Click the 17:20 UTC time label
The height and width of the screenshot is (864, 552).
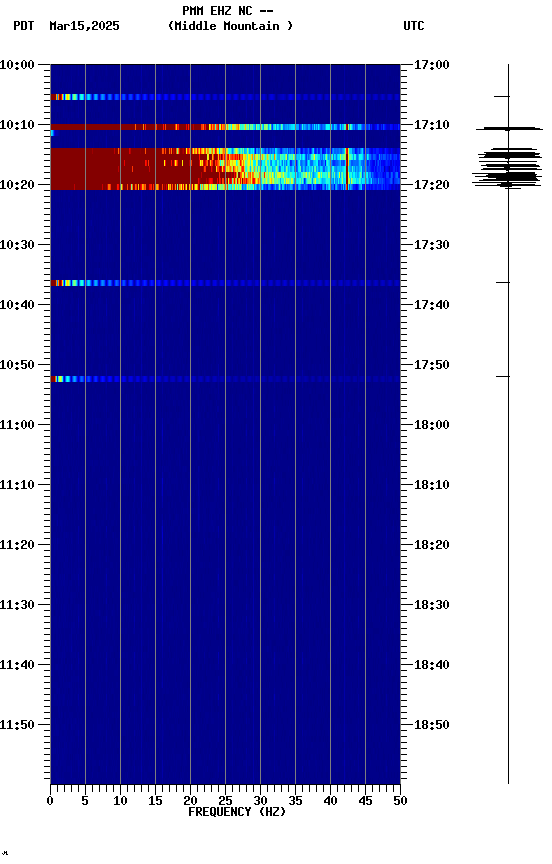(432, 185)
